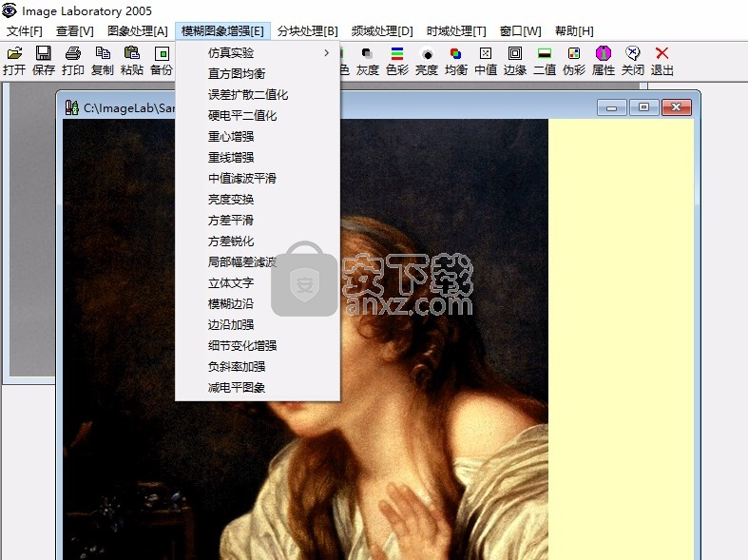Image resolution: width=748 pixels, height=560 pixels.
Task: Choose 亮度变换 menu entry
Action: pyautogui.click(x=258, y=200)
